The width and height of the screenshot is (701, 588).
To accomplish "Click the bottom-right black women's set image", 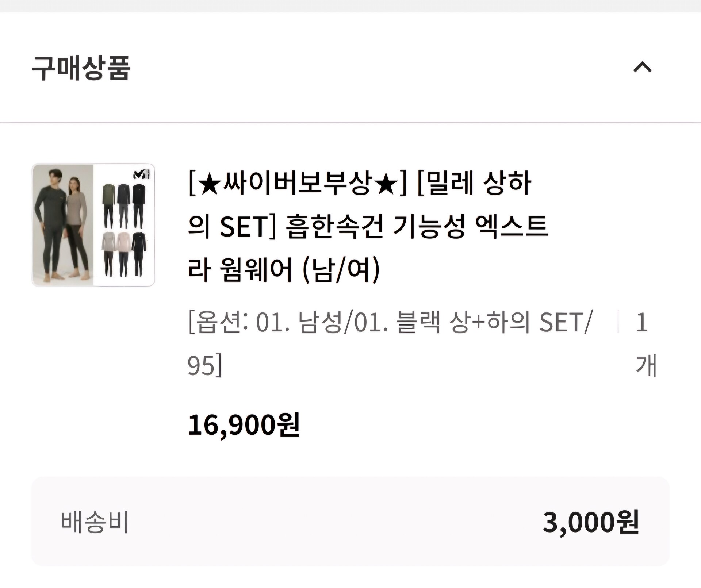I will 138,254.
